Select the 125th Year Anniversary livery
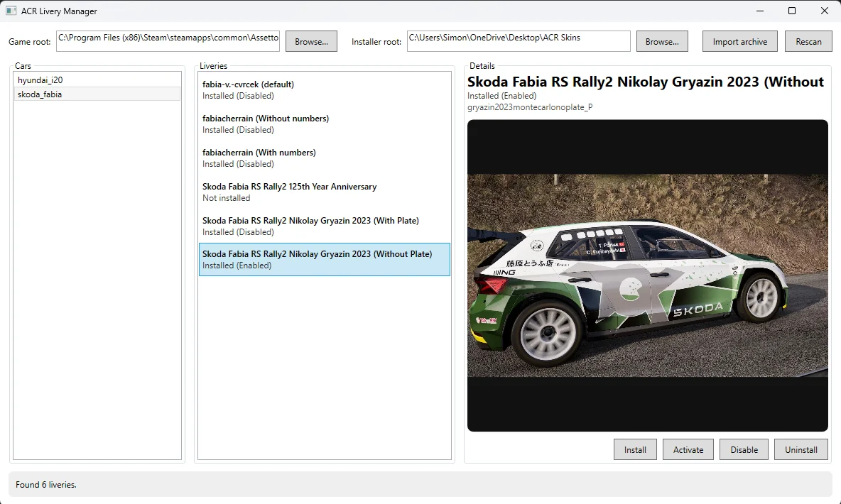Screen dimensions: 841x504 325,192
